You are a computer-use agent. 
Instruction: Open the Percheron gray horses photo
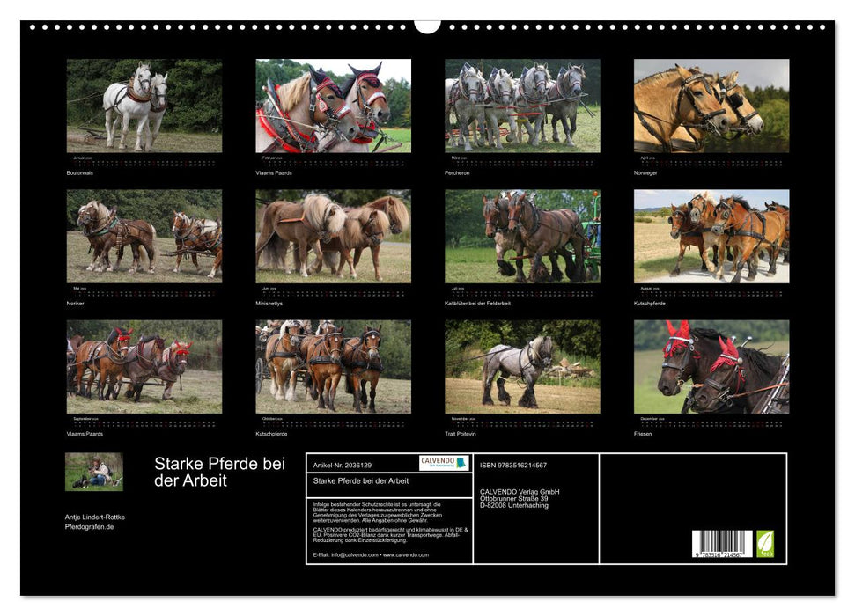pos(522,106)
